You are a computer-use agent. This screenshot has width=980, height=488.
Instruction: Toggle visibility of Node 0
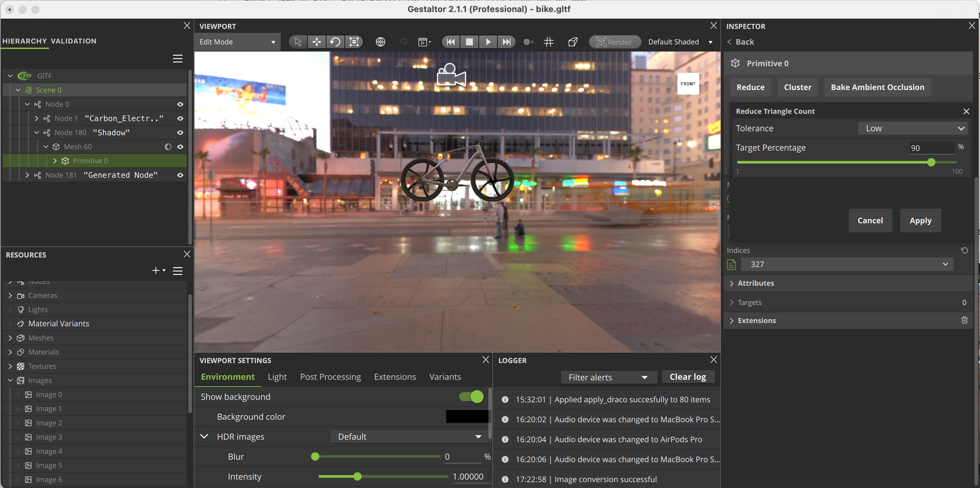(180, 104)
